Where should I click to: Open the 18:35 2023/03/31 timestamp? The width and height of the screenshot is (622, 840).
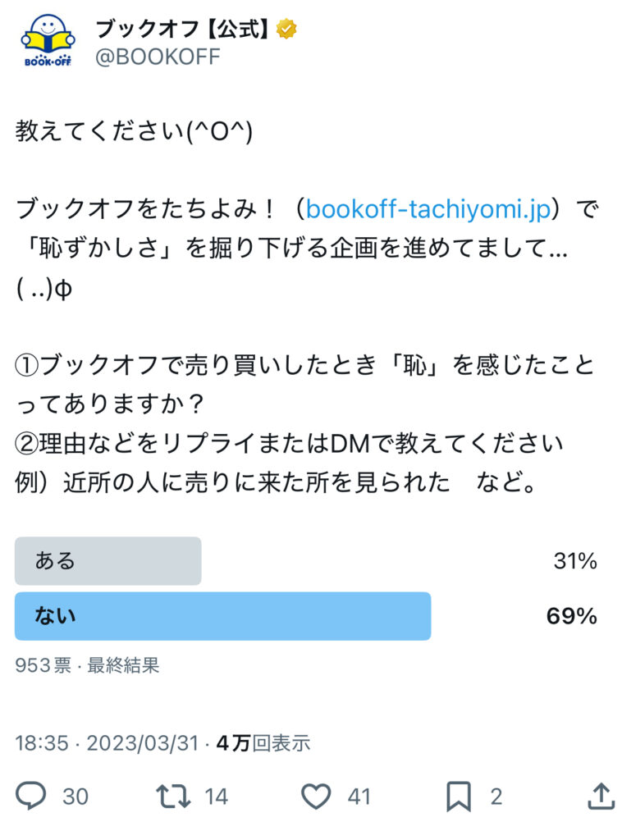[107, 743]
